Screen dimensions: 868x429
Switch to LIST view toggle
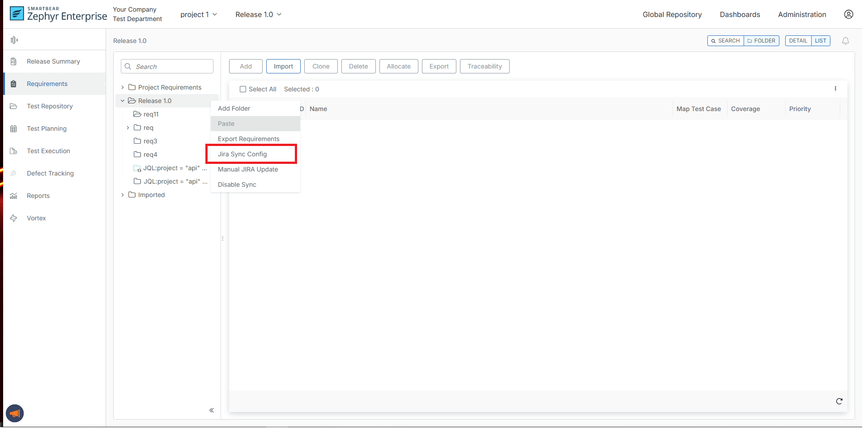(x=820, y=41)
